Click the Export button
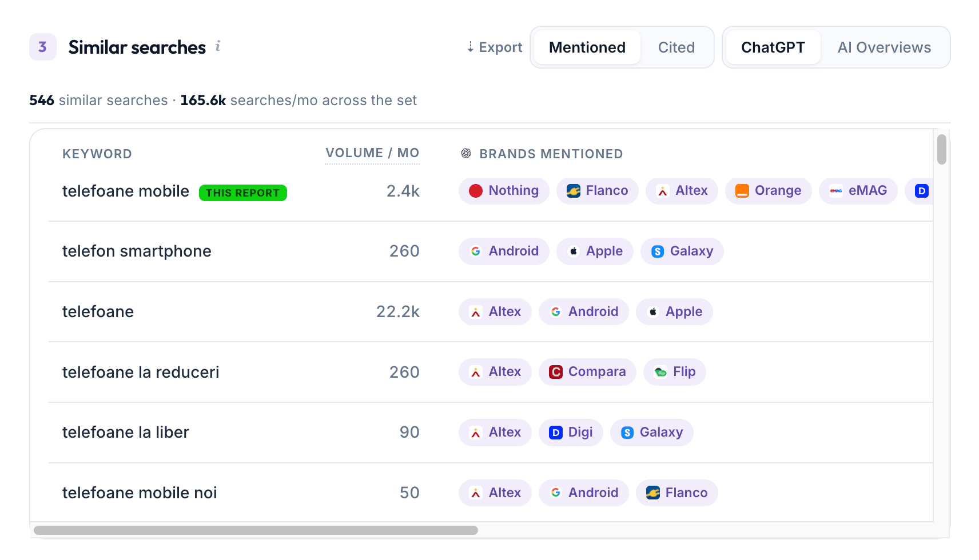Screen dimensions: 979x560 pyautogui.click(x=495, y=47)
